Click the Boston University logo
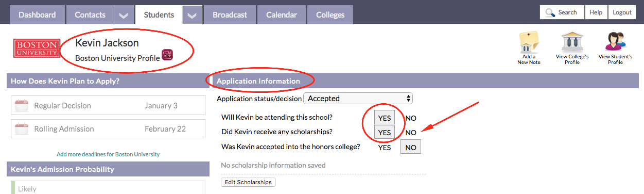Image resolution: width=644 pixels, height=194 pixels. point(37,48)
